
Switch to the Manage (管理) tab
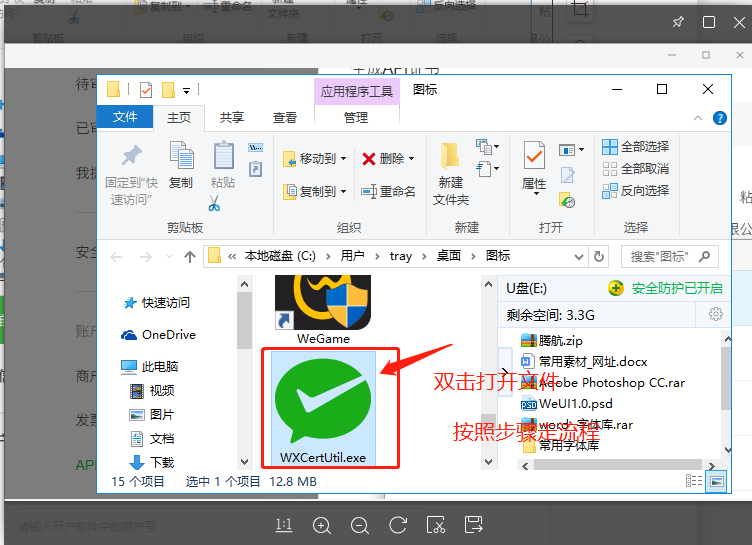356,118
